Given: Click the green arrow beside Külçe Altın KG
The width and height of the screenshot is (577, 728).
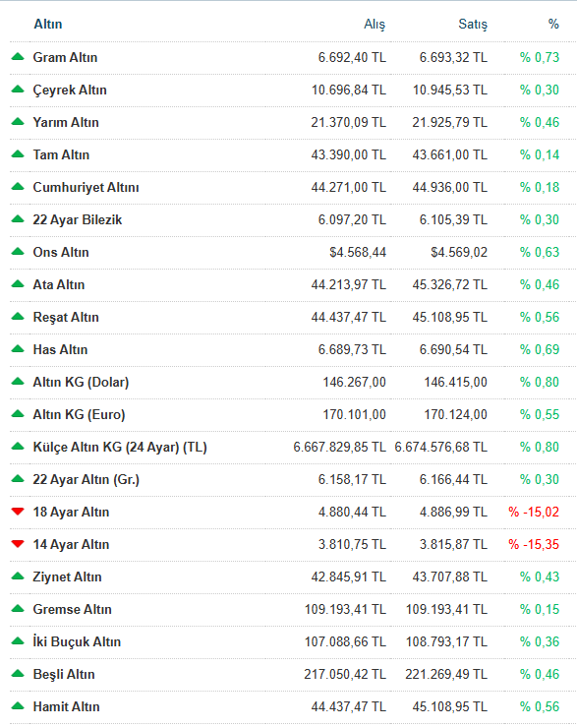Looking at the screenshot, I should pyautogui.click(x=18, y=447).
